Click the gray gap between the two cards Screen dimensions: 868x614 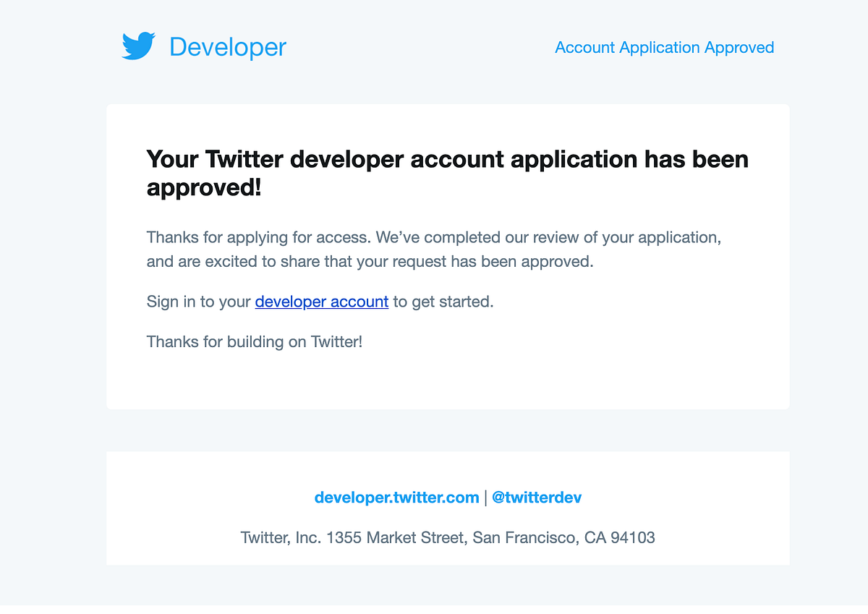(448, 430)
